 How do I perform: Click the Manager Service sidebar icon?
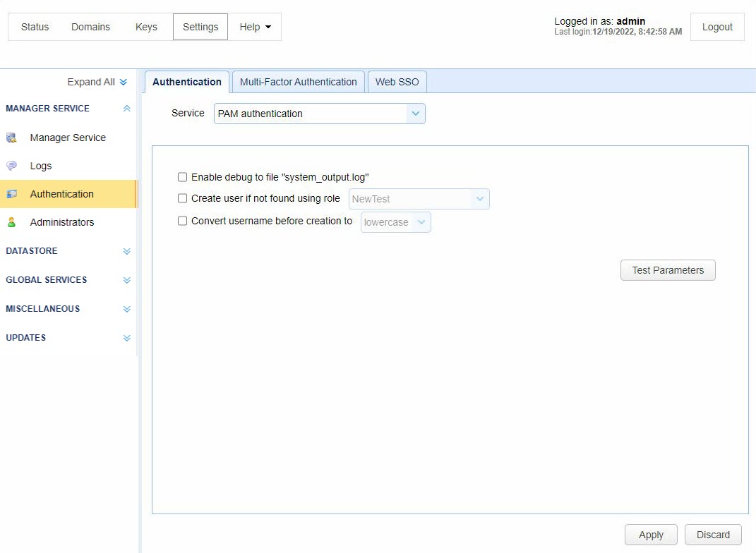tap(11, 138)
